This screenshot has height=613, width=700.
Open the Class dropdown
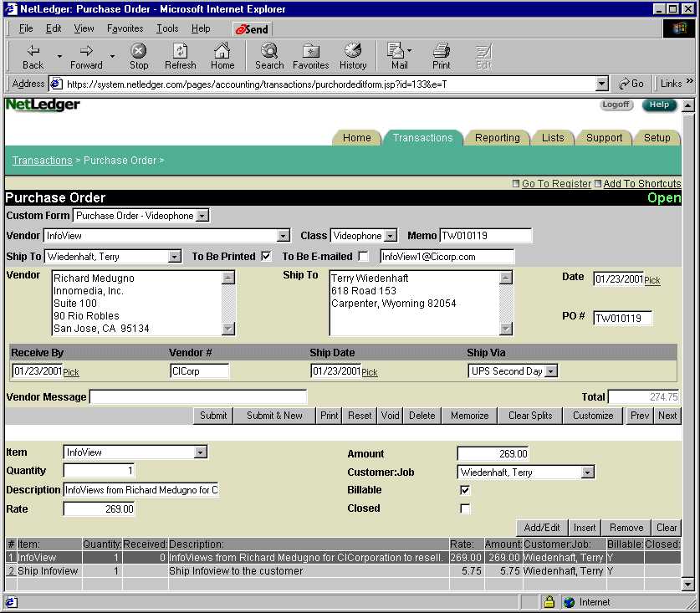pyautogui.click(x=391, y=236)
